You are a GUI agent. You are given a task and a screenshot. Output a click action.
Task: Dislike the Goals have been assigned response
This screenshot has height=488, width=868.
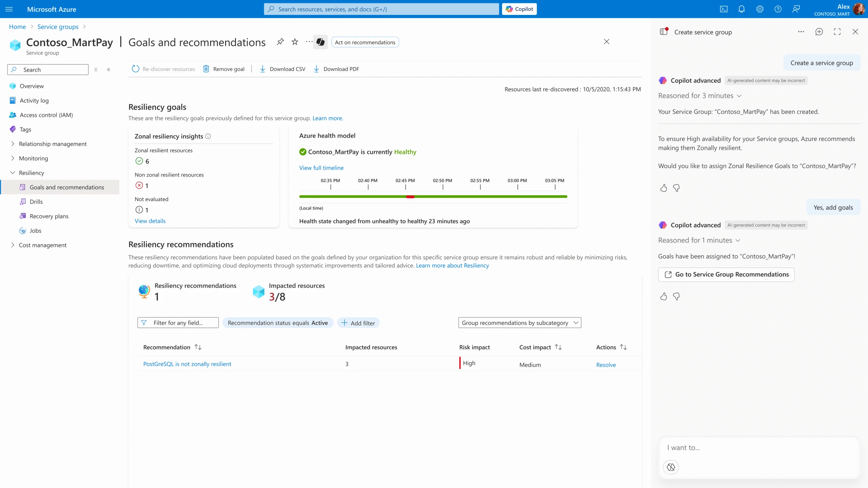coord(676,297)
